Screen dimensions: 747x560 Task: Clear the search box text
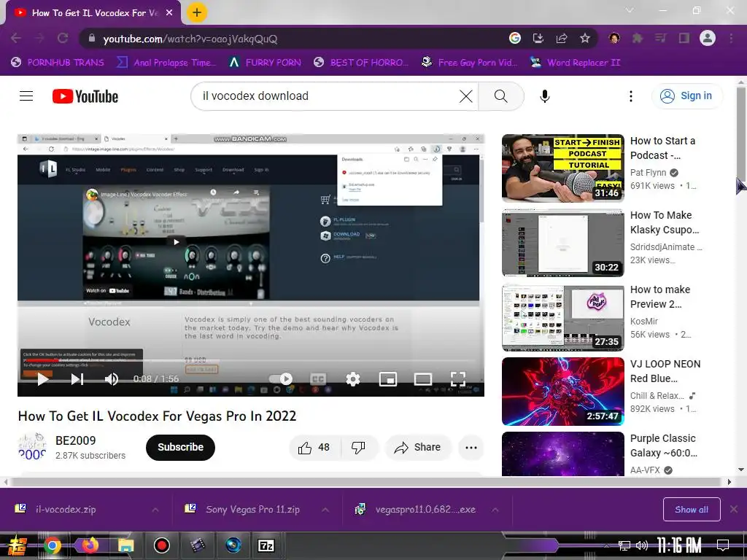pos(465,96)
